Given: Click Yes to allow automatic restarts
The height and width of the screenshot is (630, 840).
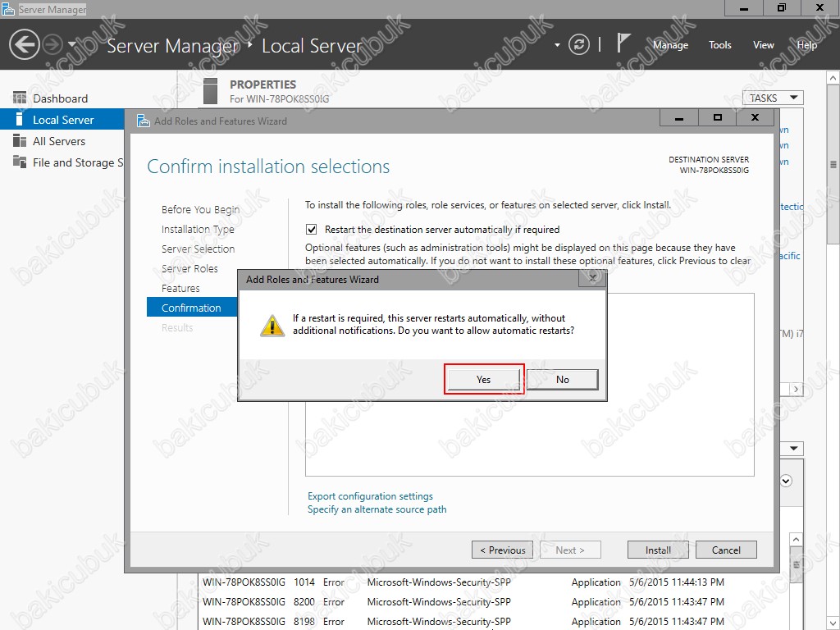Looking at the screenshot, I should pos(483,379).
